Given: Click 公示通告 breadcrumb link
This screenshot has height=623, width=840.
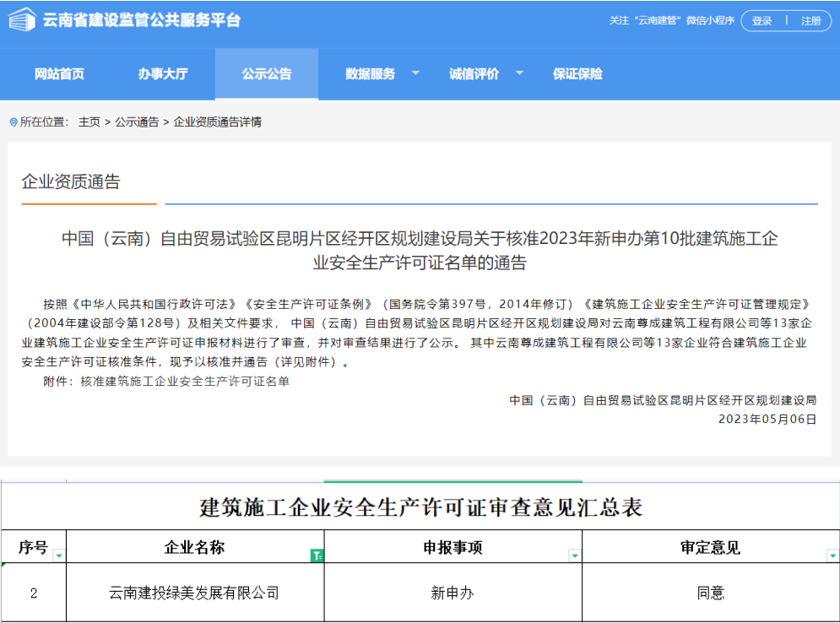Looking at the screenshot, I should (x=137, y=122).
